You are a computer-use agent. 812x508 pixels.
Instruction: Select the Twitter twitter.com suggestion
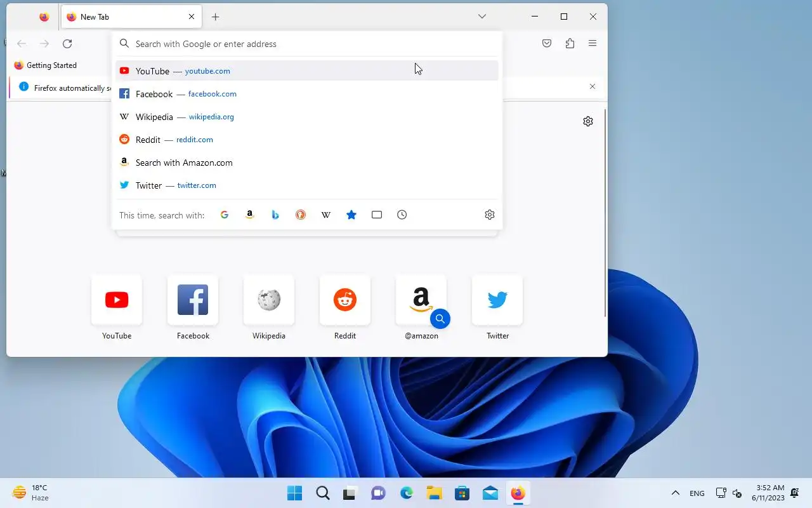tap(307, 185)
